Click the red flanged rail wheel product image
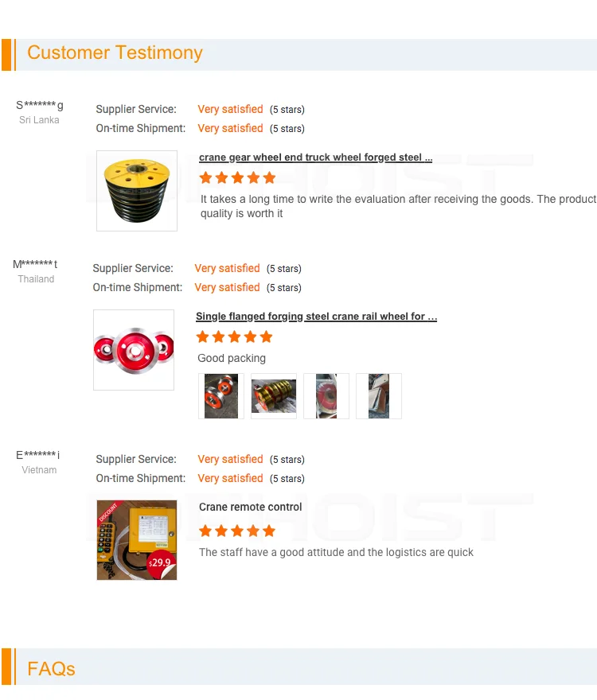The height and width of the screenshot is (700, 597). pos(134,349)
